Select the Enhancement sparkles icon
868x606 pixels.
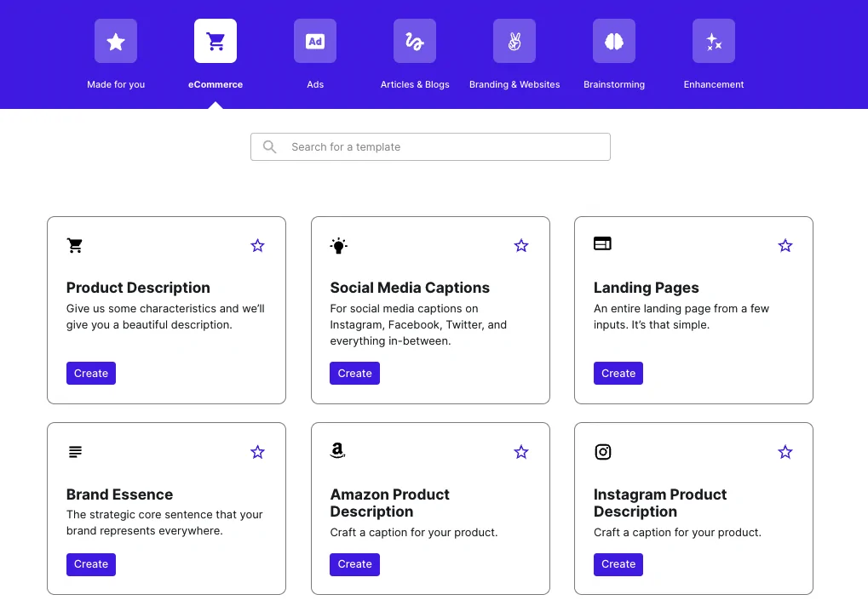pyautogui.click(x=714, y=41)
